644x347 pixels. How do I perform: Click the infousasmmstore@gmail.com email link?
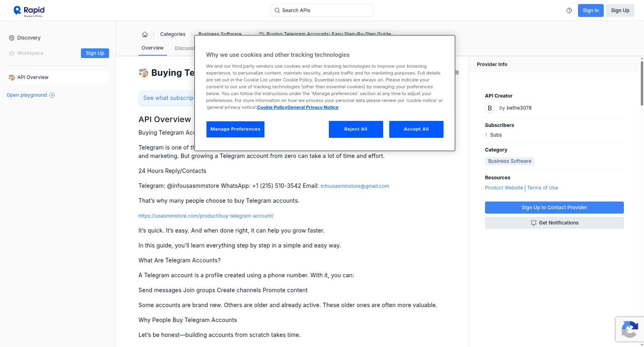355,186
